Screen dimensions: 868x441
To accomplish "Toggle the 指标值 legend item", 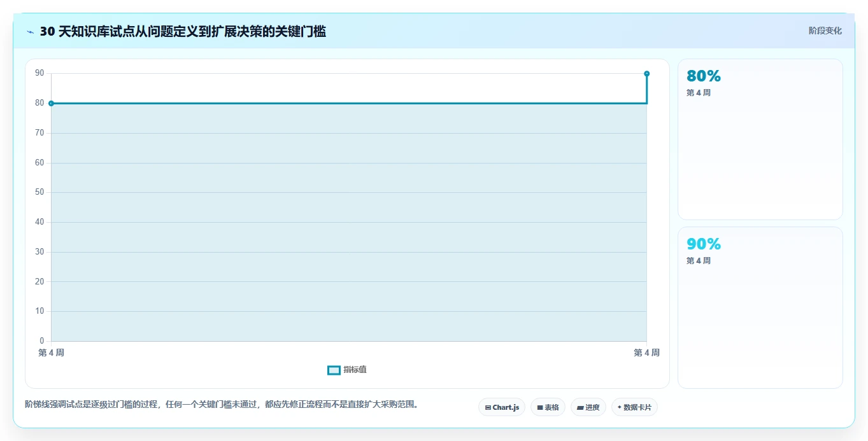I will coord(347,370).
